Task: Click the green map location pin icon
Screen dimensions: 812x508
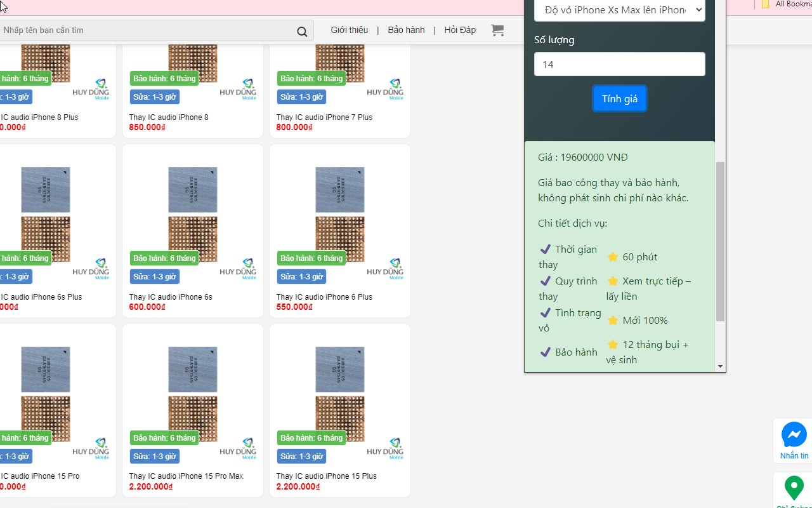Action: [x=794, y=488]
